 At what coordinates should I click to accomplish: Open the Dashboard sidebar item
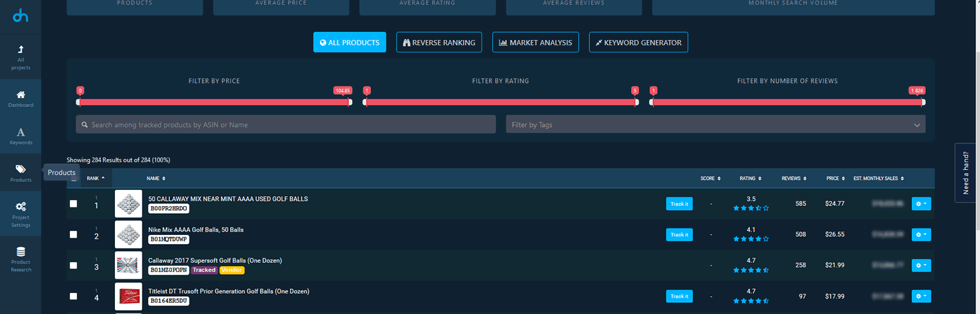coord(21,99)
